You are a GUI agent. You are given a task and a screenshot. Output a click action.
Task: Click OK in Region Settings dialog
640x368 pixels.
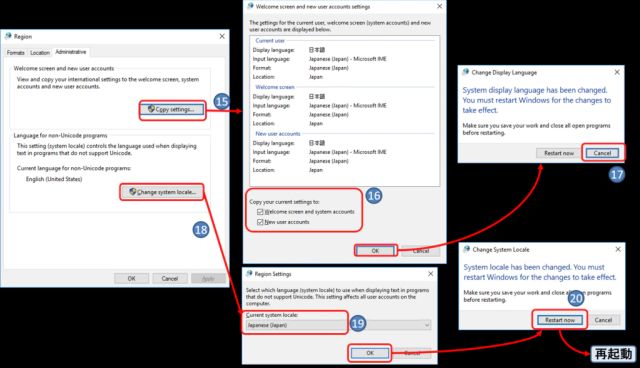[370, 353]
